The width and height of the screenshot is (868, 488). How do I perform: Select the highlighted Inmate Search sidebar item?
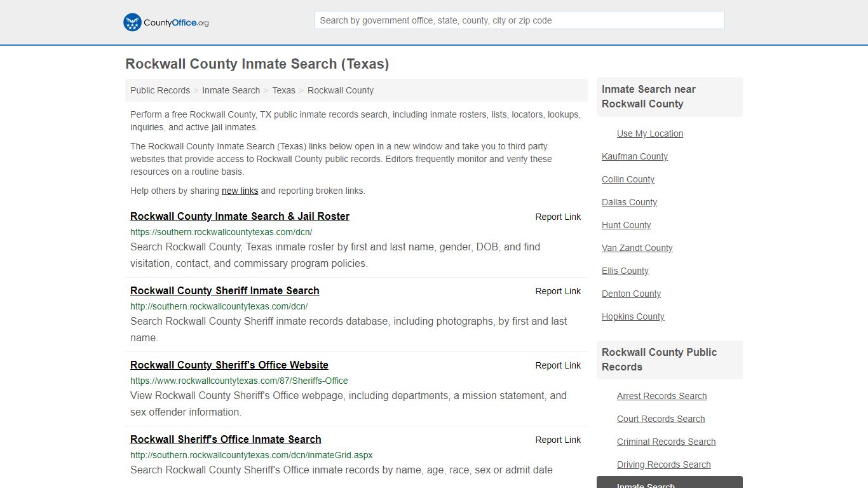[670, 482]
